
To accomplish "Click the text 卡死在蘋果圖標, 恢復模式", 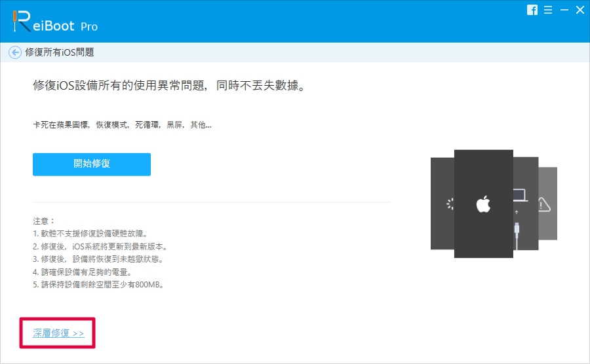I will point(122,124).
